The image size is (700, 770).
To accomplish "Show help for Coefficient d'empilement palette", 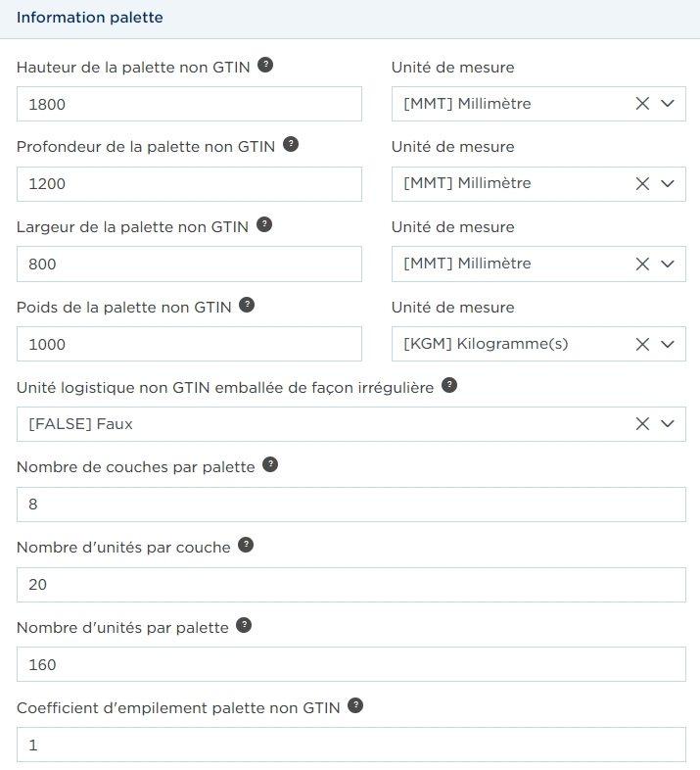I will 355,706.
